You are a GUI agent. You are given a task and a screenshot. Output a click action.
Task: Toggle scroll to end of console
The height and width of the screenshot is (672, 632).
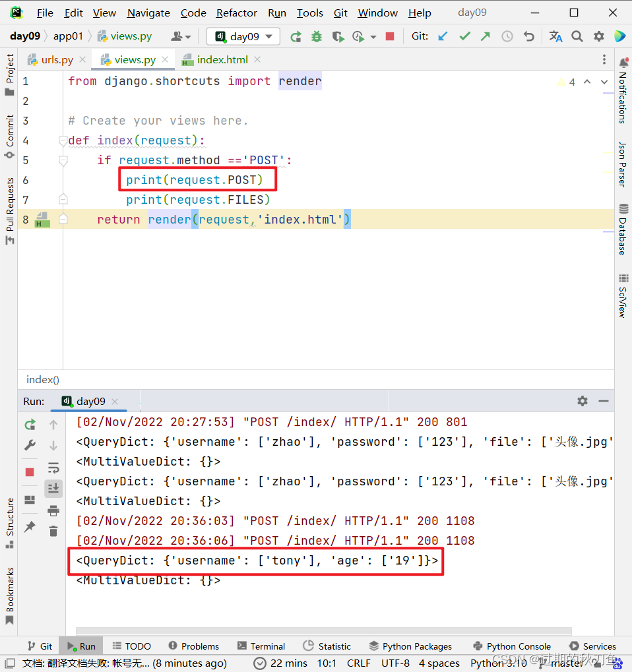point(53,488)
